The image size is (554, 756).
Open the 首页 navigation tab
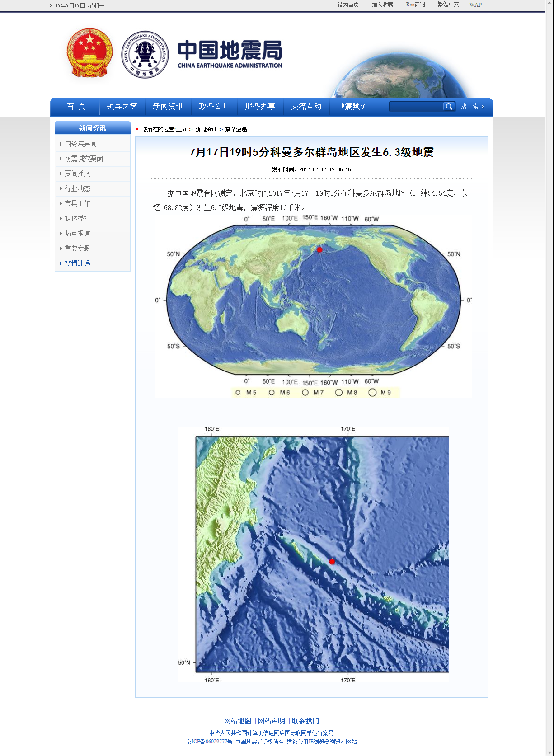click(x=75, y=107)
